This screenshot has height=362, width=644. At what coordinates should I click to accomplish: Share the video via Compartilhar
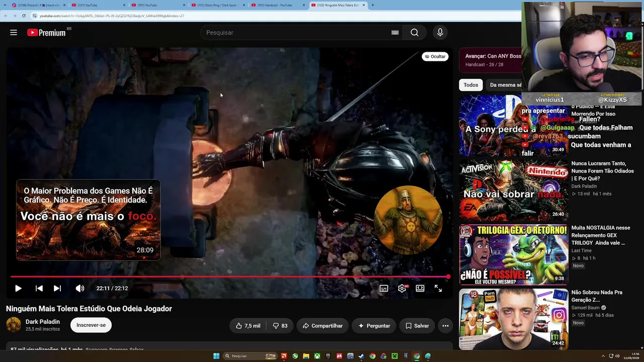coord(323,326)
